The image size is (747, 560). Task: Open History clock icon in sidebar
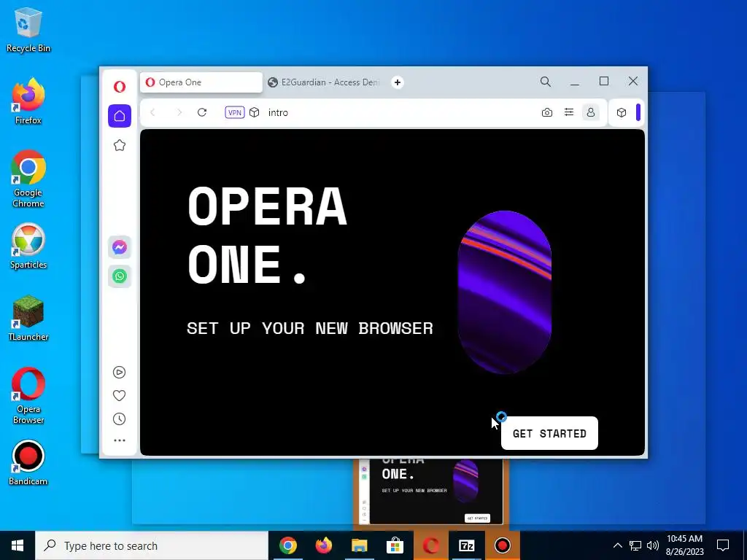click(119, 419)
